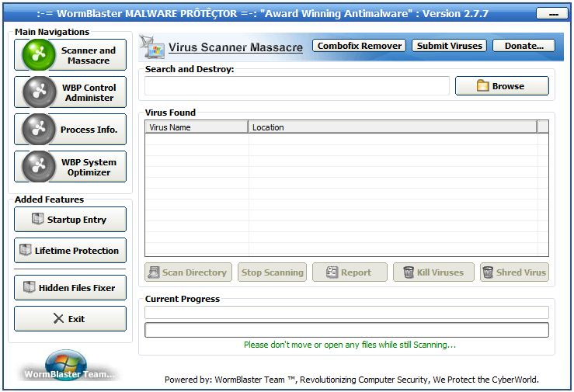Click the Hidden Files Fixer book icon
This screenshot has height=392, width=574.
tap(30, 287)
